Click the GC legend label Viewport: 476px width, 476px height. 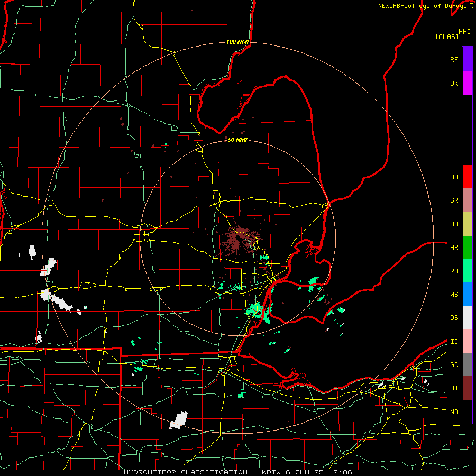coord(454,365)
